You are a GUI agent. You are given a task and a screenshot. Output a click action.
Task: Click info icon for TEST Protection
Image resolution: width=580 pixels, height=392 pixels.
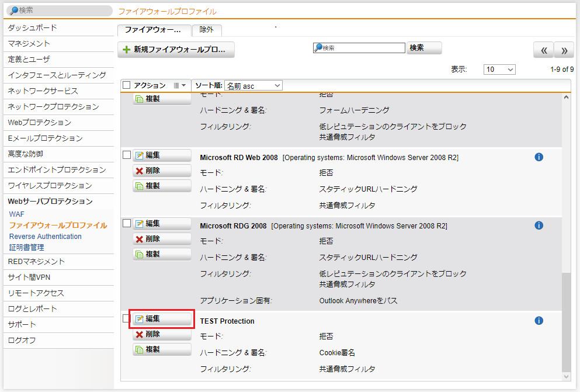coord(539,321)
